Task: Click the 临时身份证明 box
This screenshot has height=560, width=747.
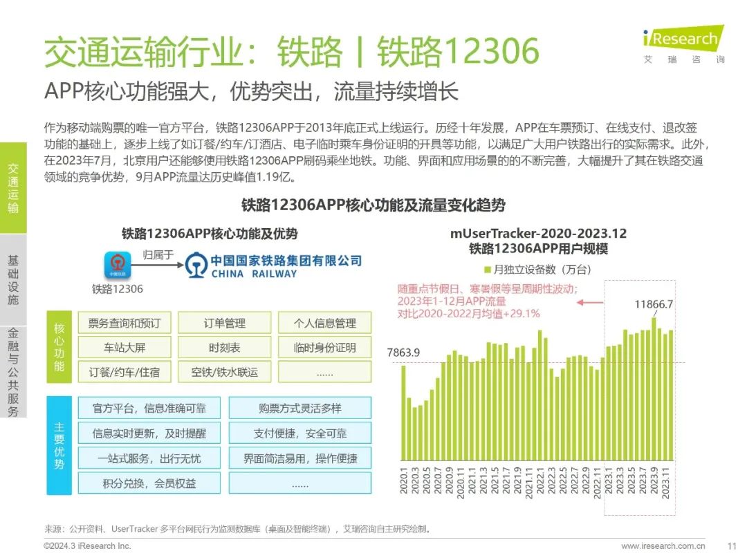Action: 325,347
